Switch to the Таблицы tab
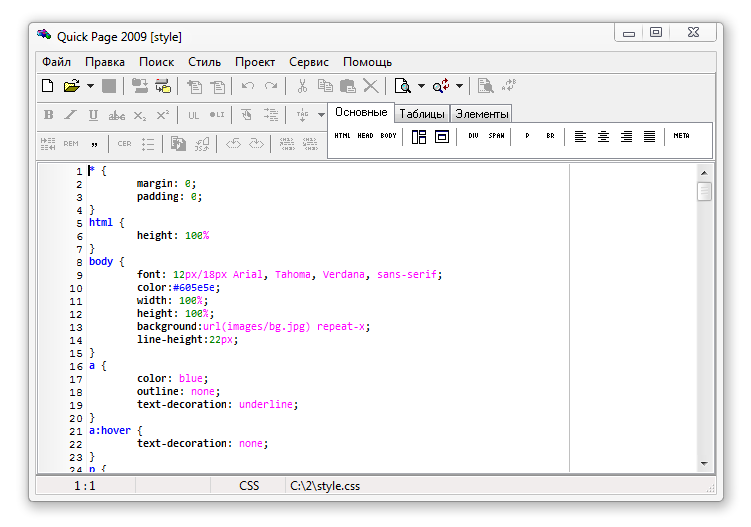Screen dimensions: 751x527 point(422,114)
